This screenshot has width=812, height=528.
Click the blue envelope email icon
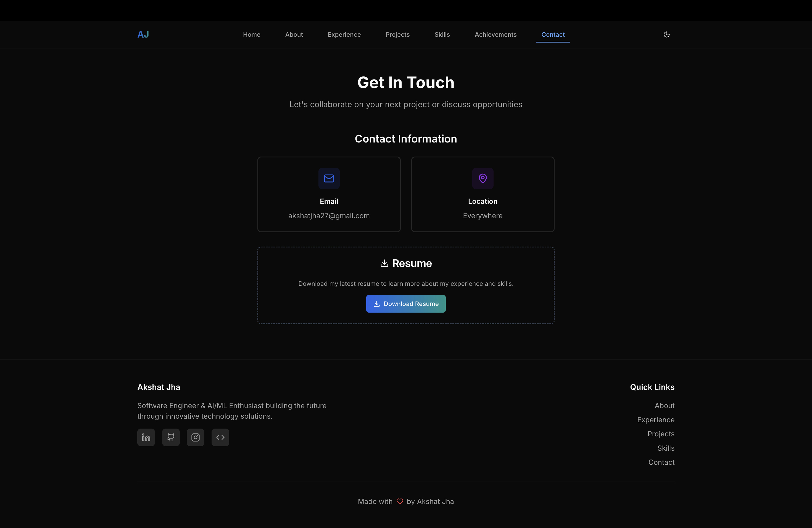click(x=329, y=178)
